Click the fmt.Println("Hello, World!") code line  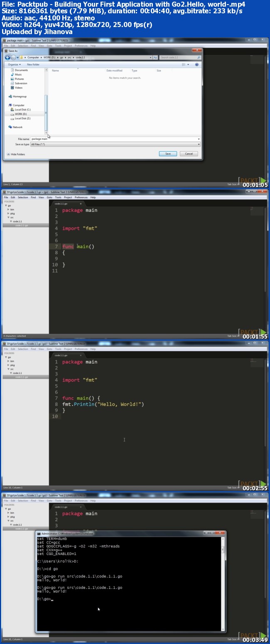point(103,404)
